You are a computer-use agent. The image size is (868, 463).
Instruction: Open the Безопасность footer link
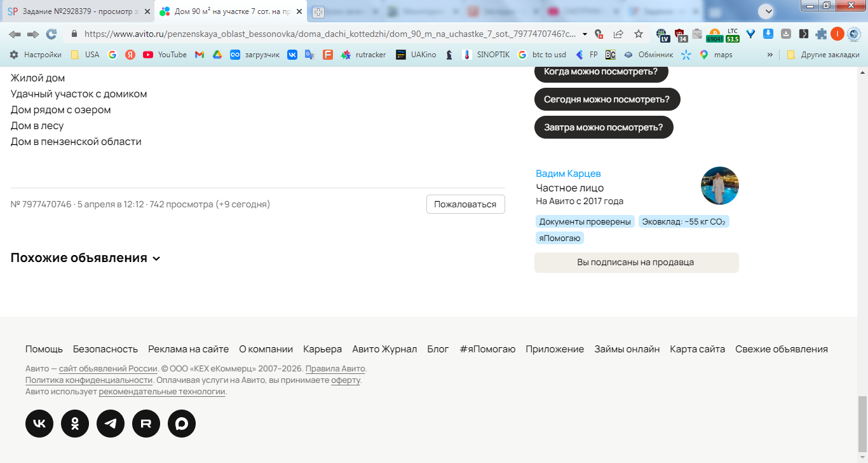coord(105,349)
